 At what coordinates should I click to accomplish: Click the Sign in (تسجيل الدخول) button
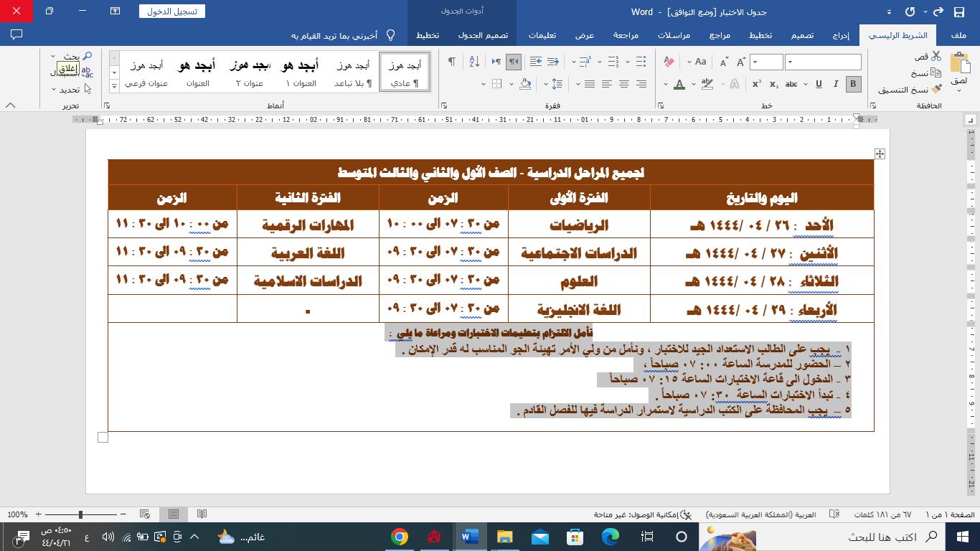[x=171, y=11]
